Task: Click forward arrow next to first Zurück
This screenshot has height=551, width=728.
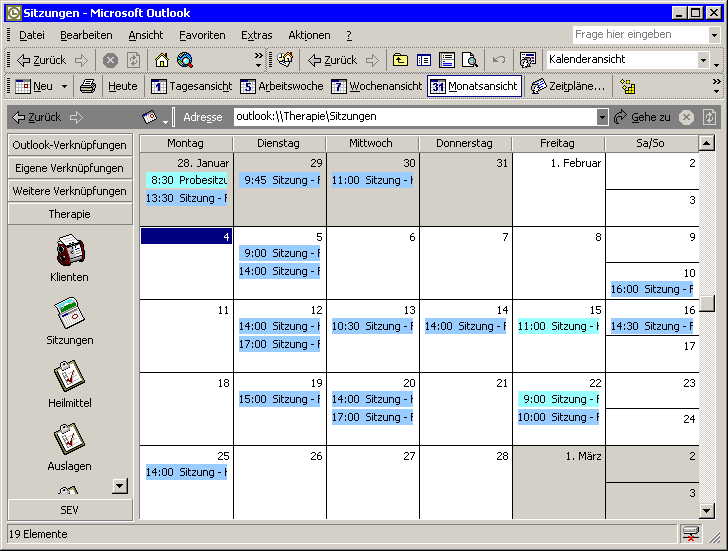Action: tap(81, 60)
